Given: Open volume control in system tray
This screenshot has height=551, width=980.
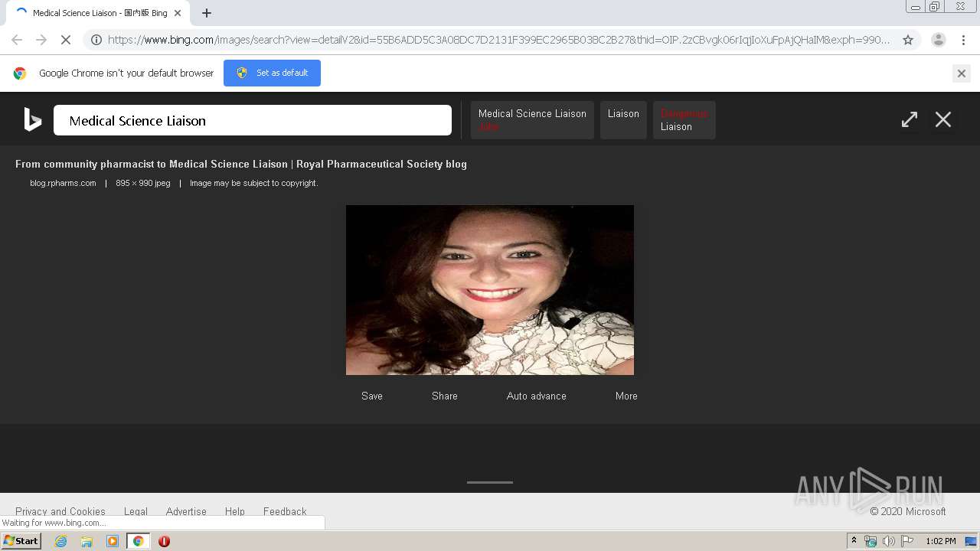Looking at the screenshot, I should (888, 541).
